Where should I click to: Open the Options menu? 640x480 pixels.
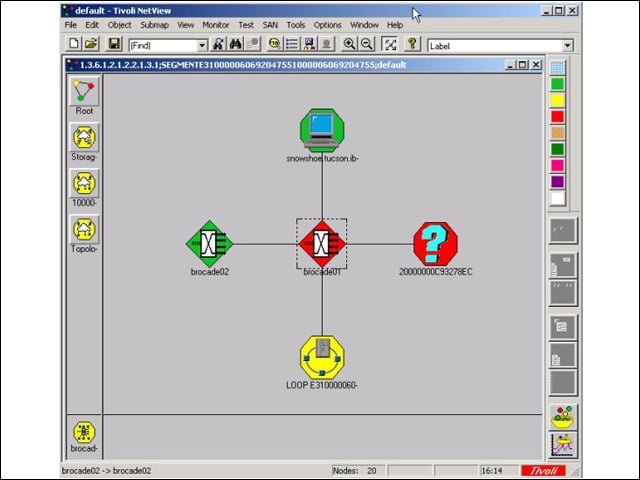coord(327,25)
